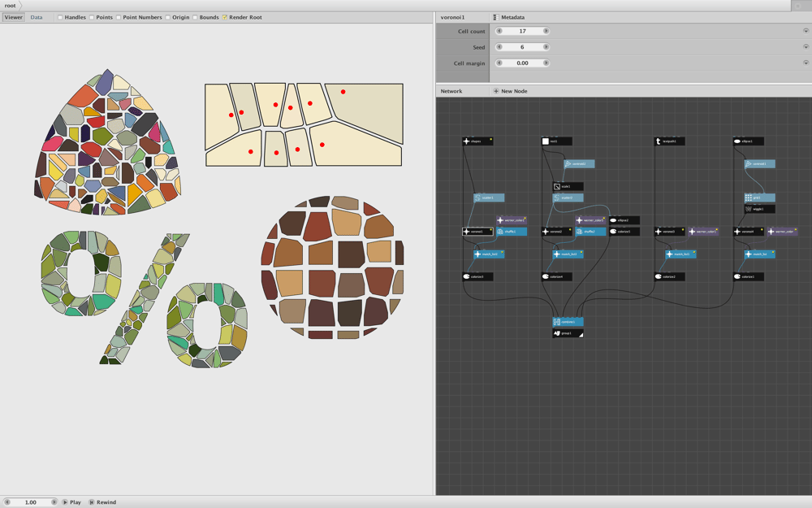The image size is (812, 508).
Task: Uncheck the Render Root checkbox
Action: point(225,17)
